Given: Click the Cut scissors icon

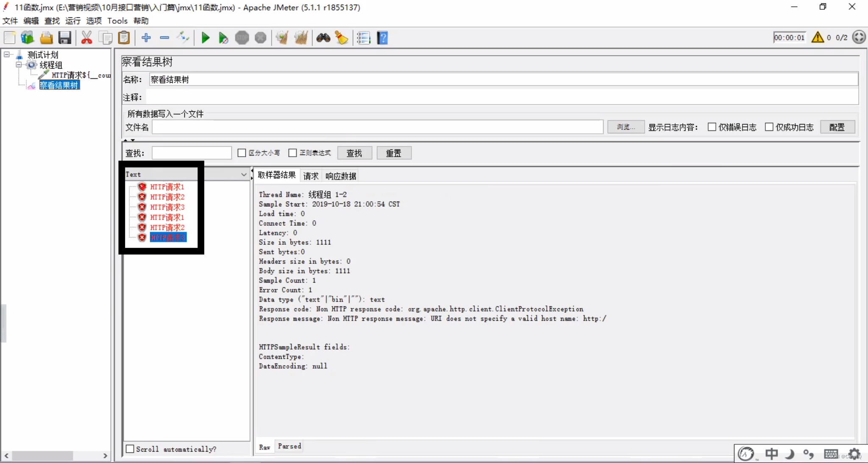Looking at the screenshot, I should [x=87, y=38].
